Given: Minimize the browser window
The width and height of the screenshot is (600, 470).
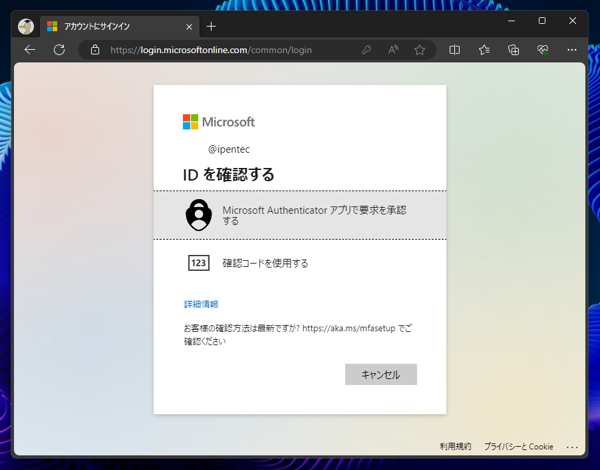Looking at the screenshot, I should point(511,21).
